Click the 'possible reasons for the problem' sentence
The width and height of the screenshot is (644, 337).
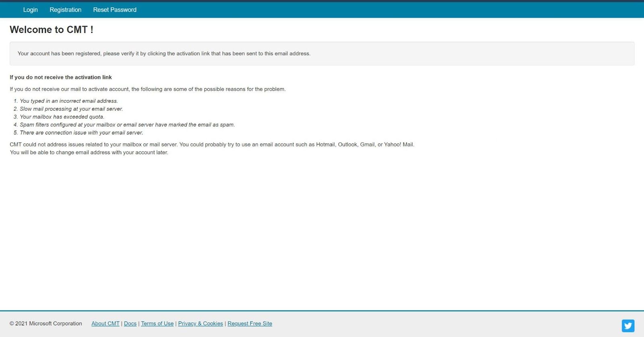tap(148, 89)
